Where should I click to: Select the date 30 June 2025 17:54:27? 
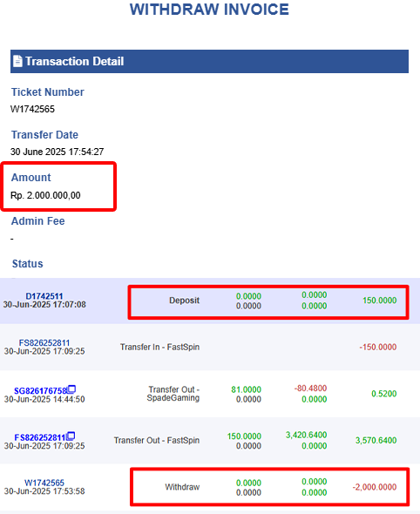pyautogui.click(x=57, y=152)
